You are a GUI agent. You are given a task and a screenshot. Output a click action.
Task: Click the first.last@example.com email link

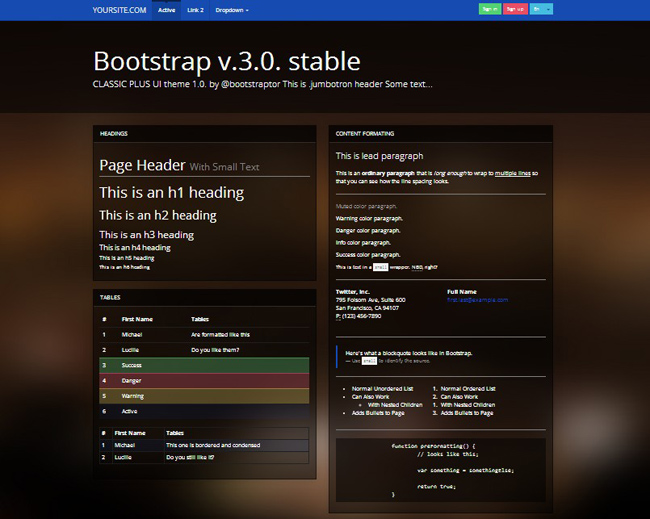[477, 300]
